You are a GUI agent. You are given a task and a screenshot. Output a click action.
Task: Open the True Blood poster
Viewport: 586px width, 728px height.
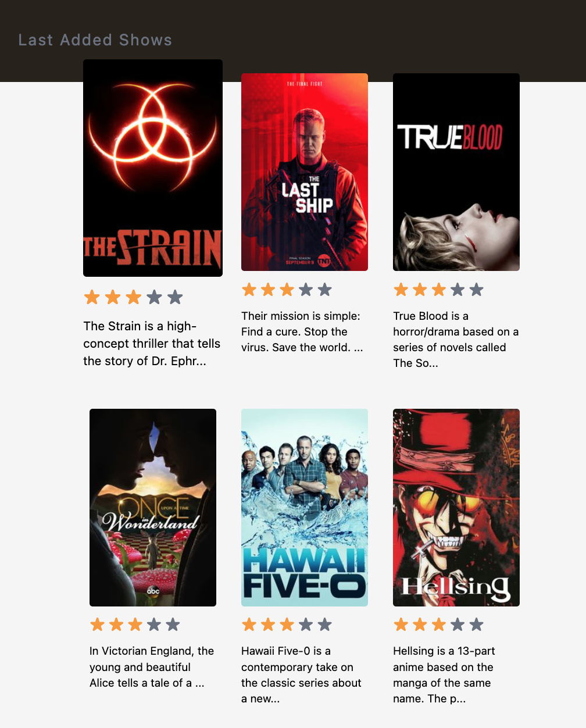[x=456, y=172]
